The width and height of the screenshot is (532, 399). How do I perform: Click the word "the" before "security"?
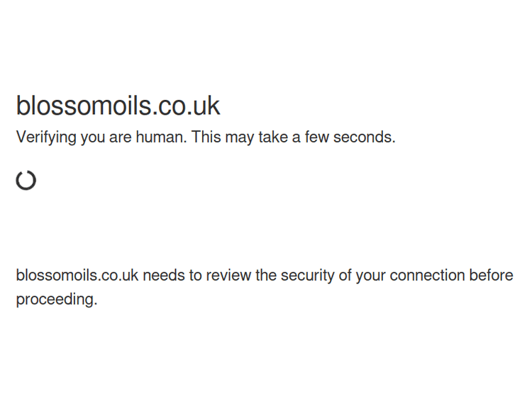click(266, 275)
